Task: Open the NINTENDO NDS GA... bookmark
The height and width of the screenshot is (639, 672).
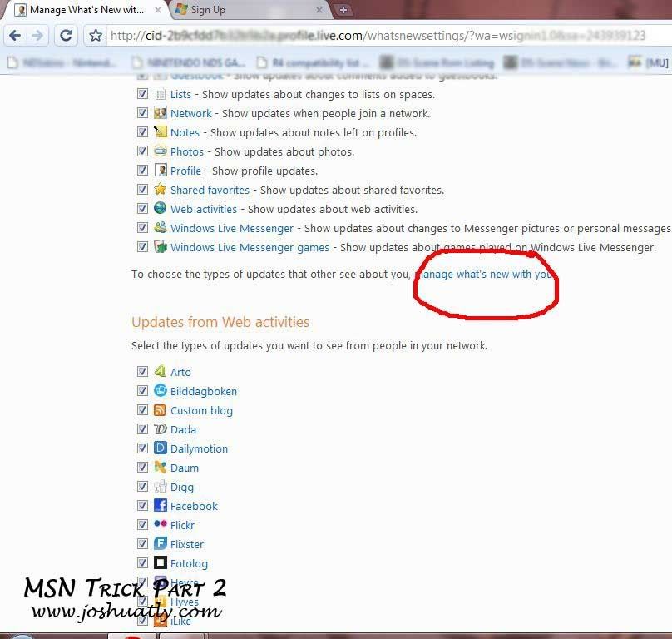Action: tap(189, 62)
